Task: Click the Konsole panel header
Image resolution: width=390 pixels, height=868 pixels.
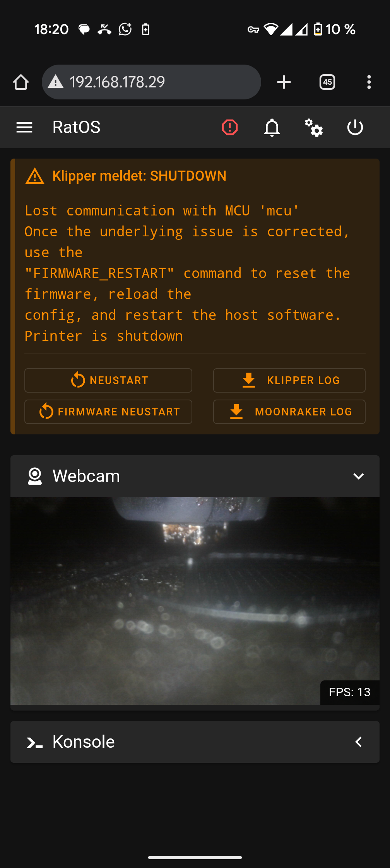Action: pyautogui.click(x=195, y=742)
